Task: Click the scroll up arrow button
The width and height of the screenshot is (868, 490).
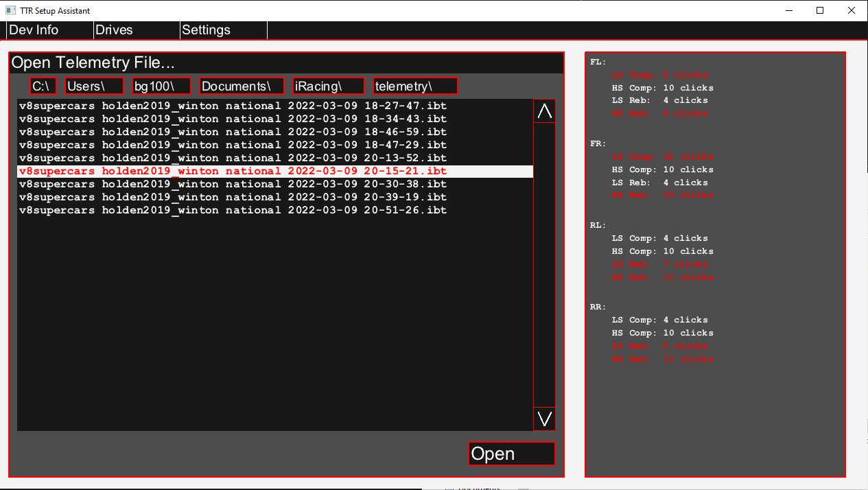Action: click(544, 111)
